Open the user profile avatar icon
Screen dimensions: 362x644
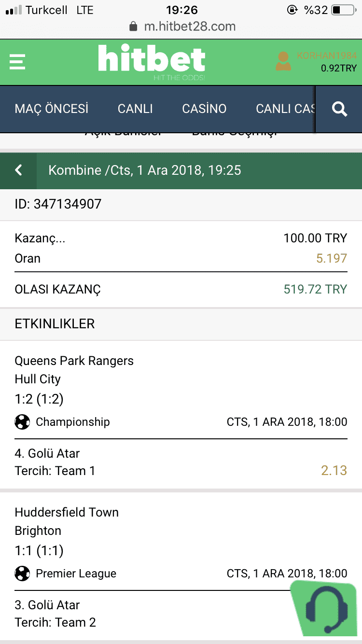click(x=283, y=62)
